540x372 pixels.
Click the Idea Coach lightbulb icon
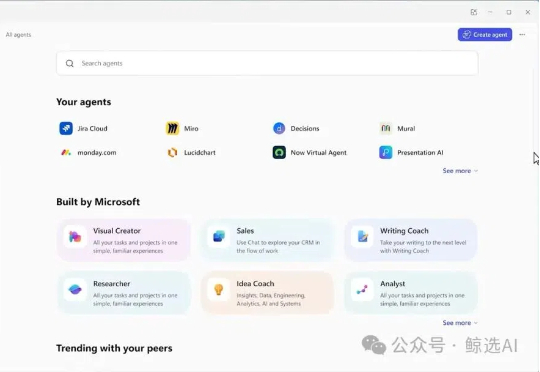click(219, 290)
